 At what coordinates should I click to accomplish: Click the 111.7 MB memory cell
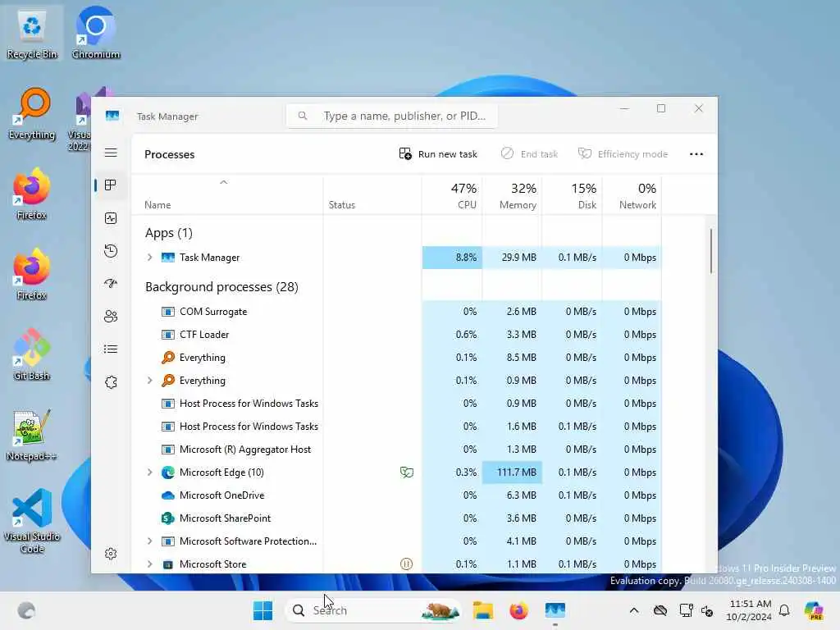coord(512,472)
